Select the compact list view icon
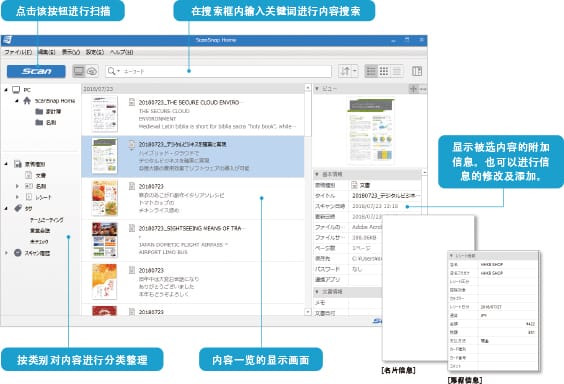Image resolution: width=564 pixels, height=384 pixels. [396, 71]
